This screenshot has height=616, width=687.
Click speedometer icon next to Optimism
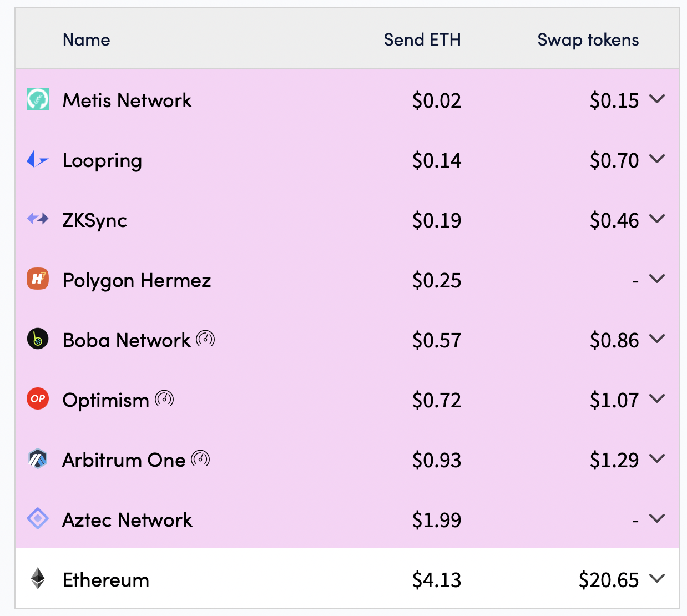click(x=164, y=398)
